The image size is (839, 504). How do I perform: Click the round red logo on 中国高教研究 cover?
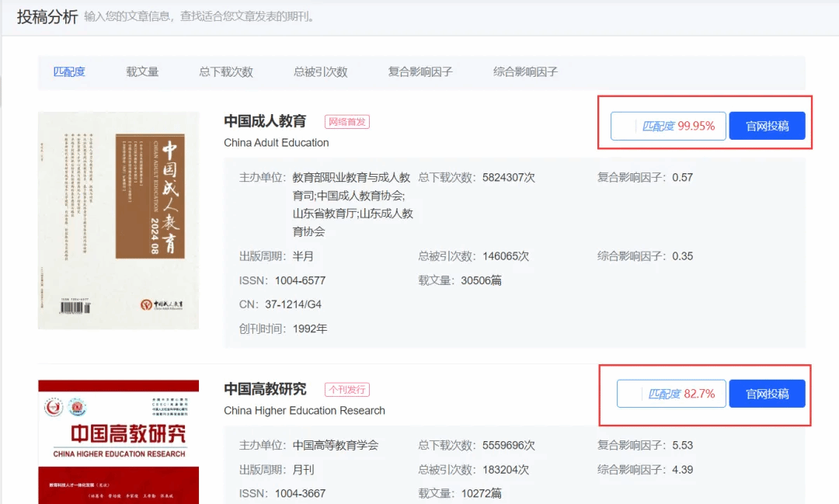pos(54,406)
